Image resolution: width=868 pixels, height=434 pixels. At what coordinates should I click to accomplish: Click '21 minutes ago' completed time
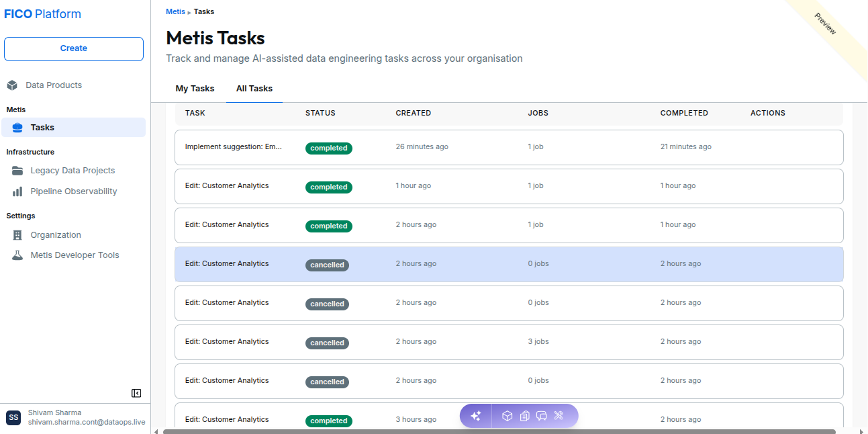coord(686,146)
